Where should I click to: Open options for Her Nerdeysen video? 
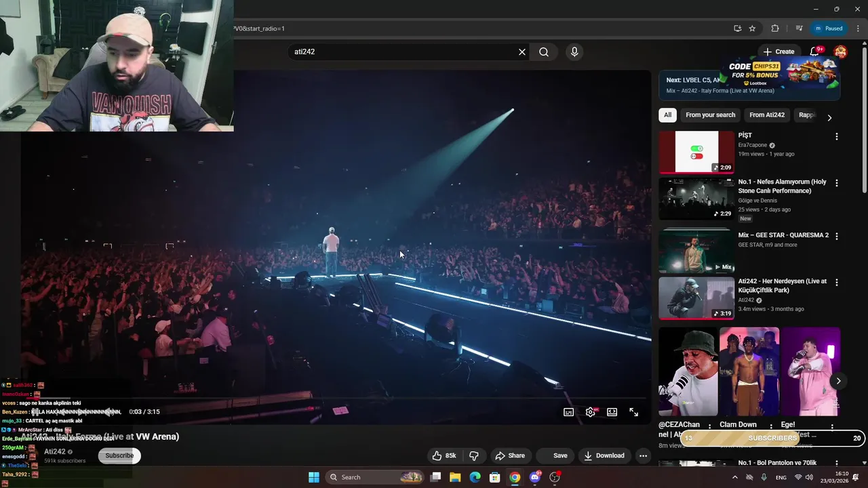836,282
